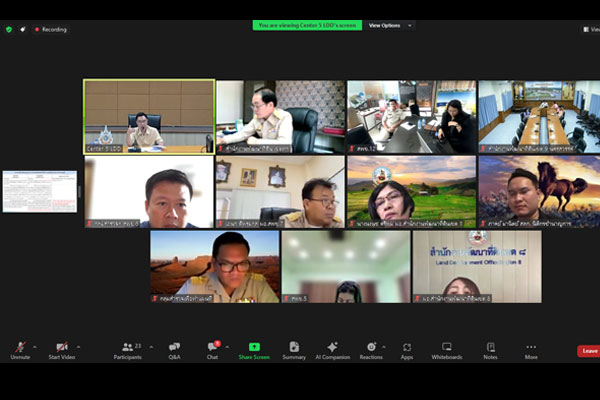Image resolution: width=600 pixels, height=400 pixels.
Task: Open the Reactions menu
Action: coord(371,347)
